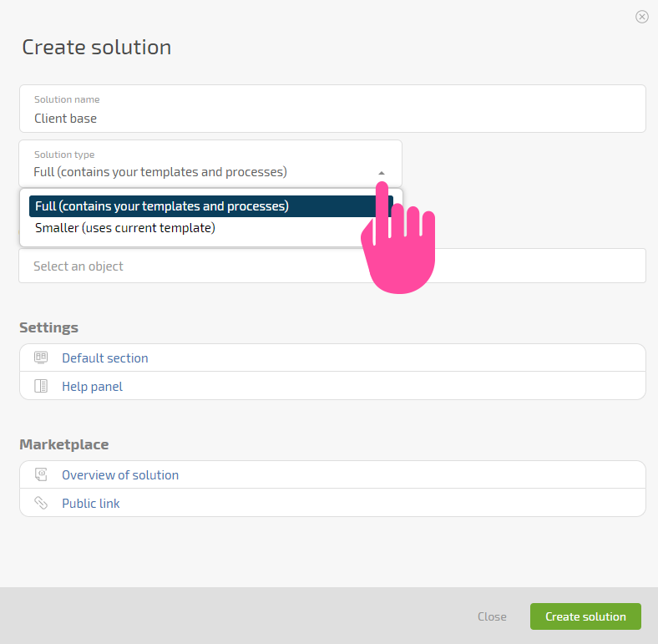Screen dimensions: 658x644
Task: Click the Solution type label area
Action: 64,155
